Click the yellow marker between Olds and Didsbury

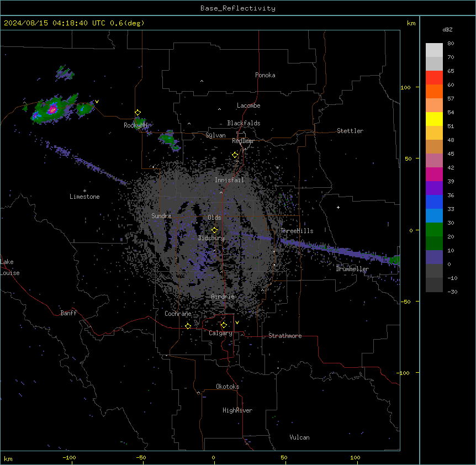pyautogui.click(x=215, y=230)
